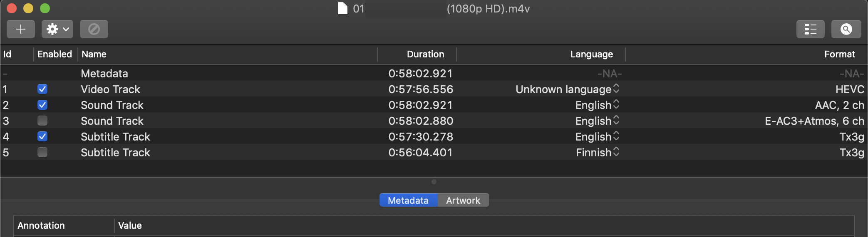Screen dimensions: 868x237
Task: Click the disabled delete track button
Action: point(94,29)
